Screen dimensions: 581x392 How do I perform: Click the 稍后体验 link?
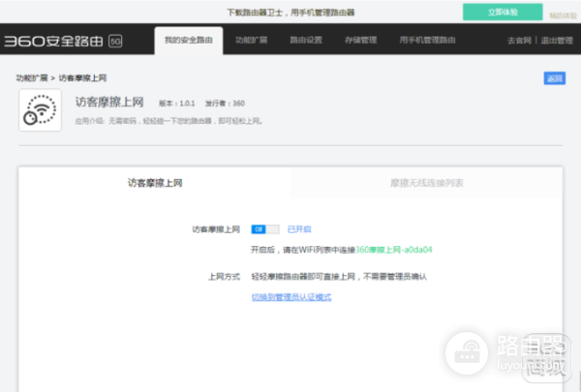(x=563, y=15)
